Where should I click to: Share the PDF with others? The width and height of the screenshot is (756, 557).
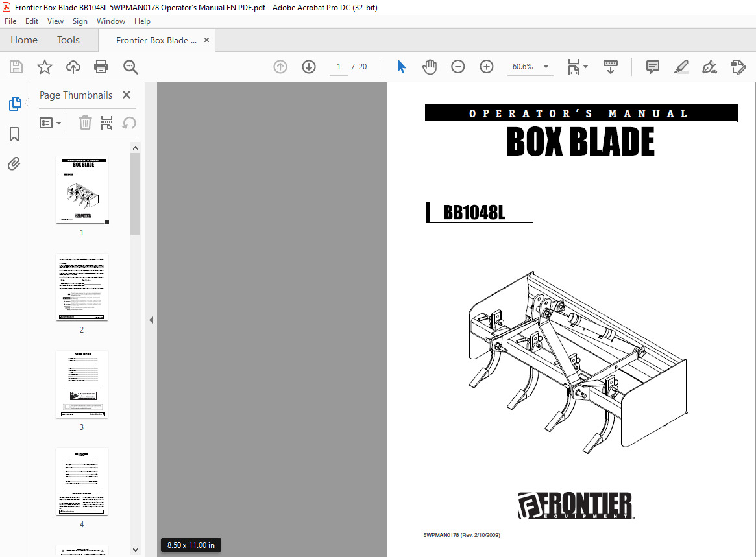[73, 66]
